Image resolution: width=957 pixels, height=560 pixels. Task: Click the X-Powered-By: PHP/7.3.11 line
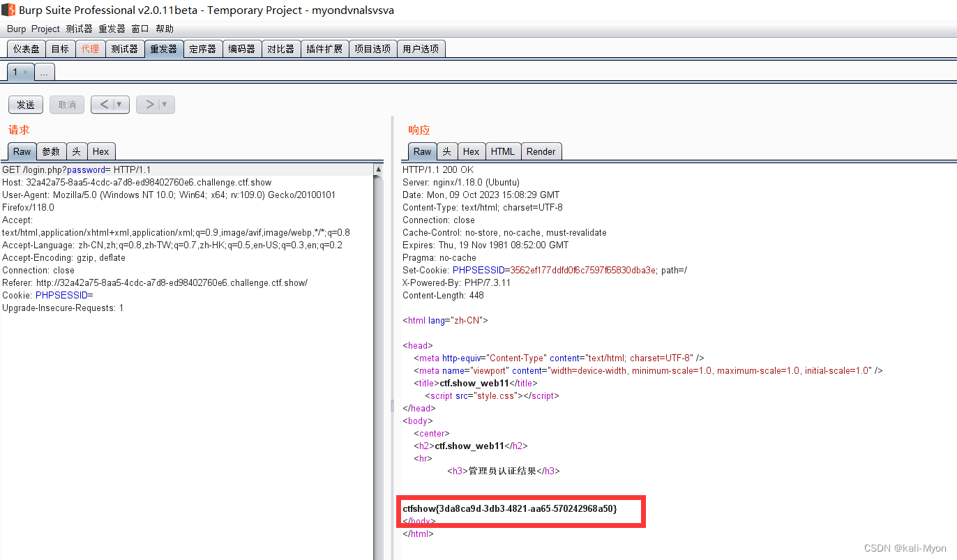[x=456, y=282]
